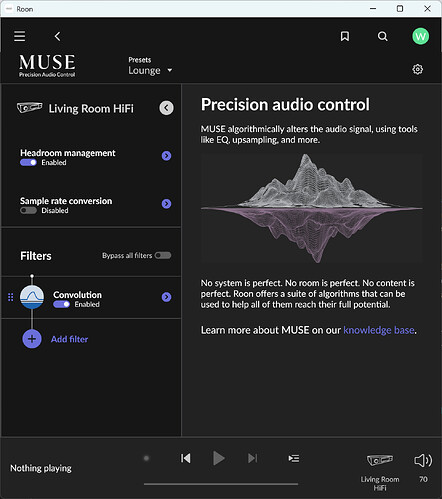This screenshot has width=442, height=499.
Task: Open the knowledge base link
Action: pyautogui.click(x=379, y=330)
